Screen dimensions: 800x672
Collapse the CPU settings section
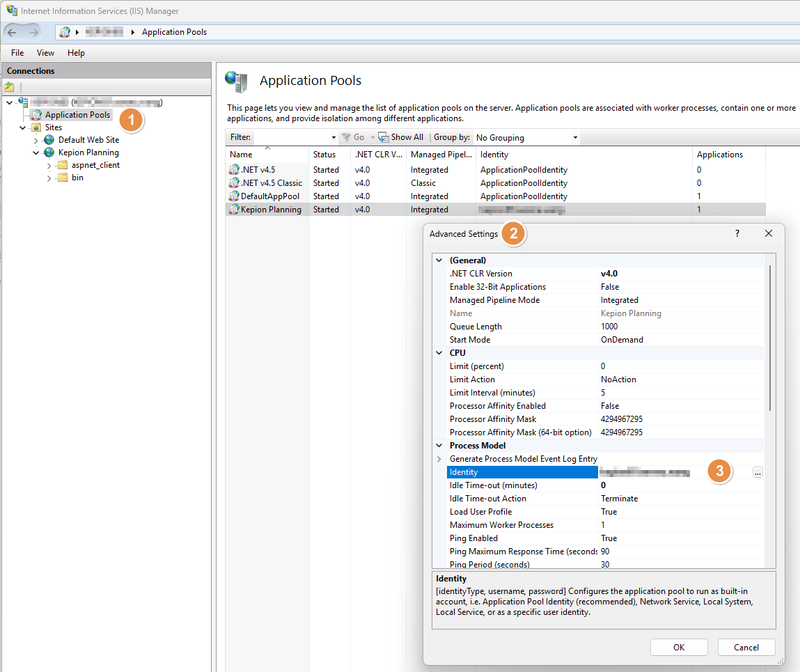[439, 353]
